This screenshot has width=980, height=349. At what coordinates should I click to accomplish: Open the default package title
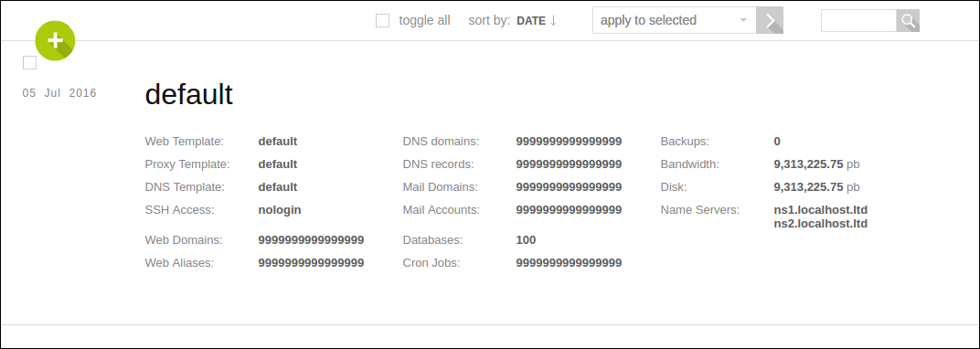tap(188, 95)
